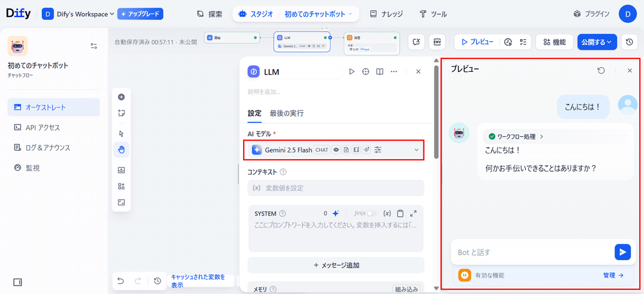Click the chatbot app robot icon in sidebar

(x=18, y=46)
